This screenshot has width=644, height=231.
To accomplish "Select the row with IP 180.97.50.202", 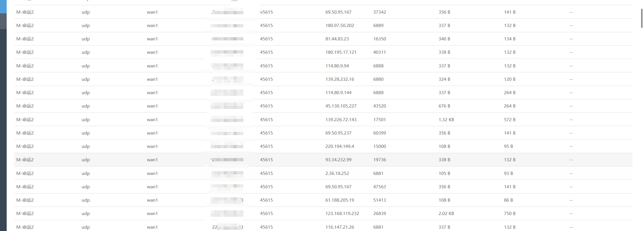I will (339, 26).
